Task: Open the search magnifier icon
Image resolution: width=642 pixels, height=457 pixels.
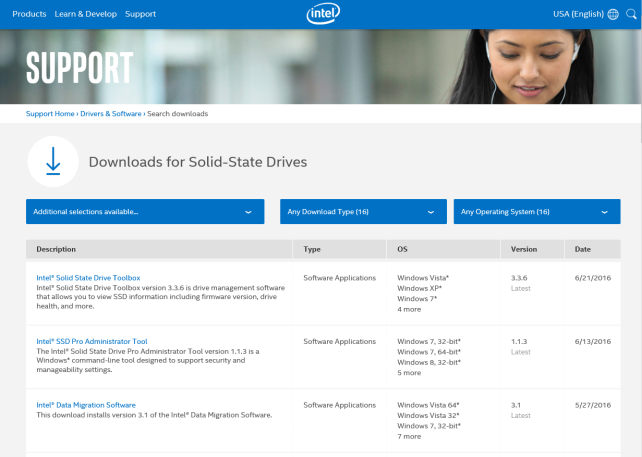Action: 631,15
